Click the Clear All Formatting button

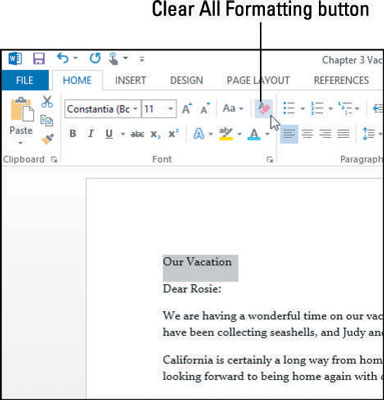point(264,109)
